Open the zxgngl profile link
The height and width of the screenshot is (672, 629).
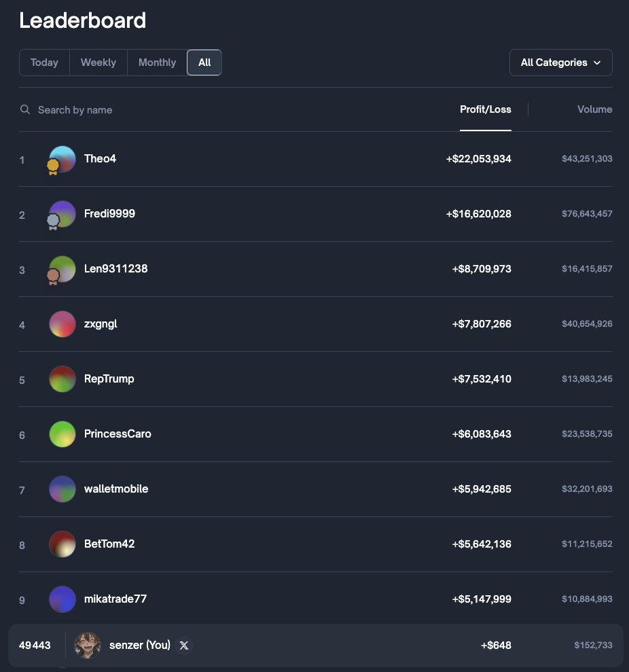(x=101, y=324)
